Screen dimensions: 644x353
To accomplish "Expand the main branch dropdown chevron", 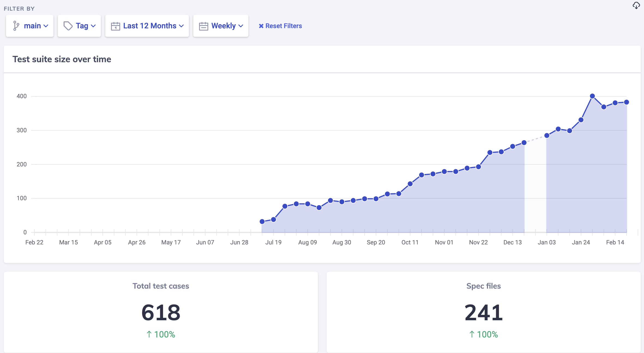I will click(46, 26).
